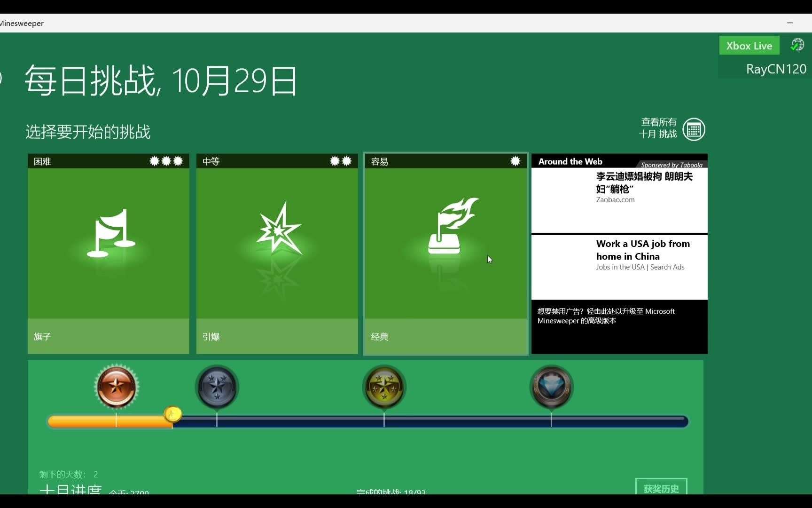Click the single star rating on the 容易 tile
The width and height of the screenshot is (812, 508).
(x=515, y=161)
